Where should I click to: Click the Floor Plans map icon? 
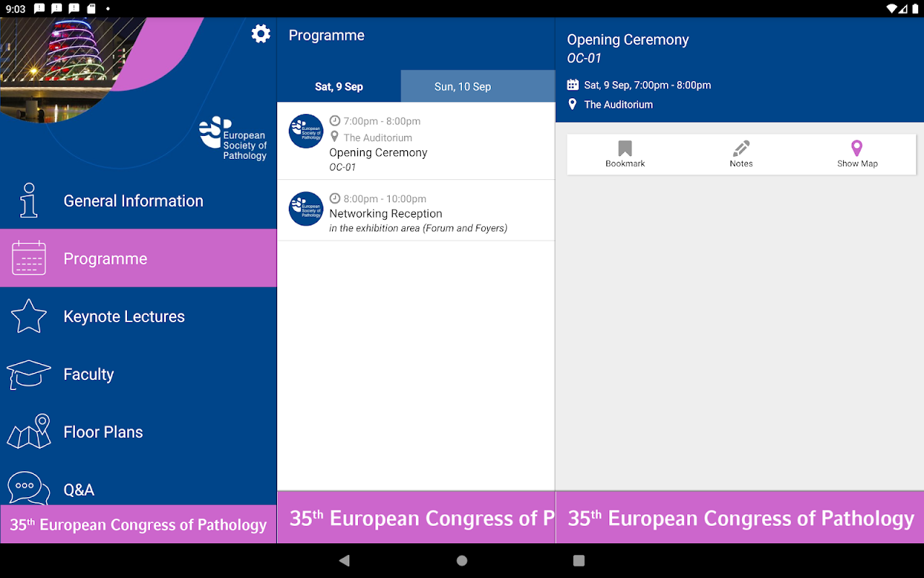[x=29, y=431]
